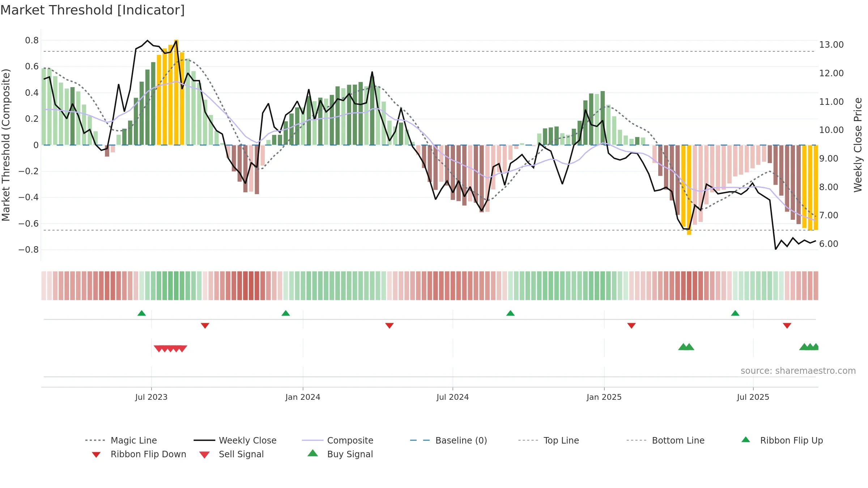Click the ribbon flip down marker after Jul 2025
Viewport: 868px width, 488px height.
pos(787,326)
